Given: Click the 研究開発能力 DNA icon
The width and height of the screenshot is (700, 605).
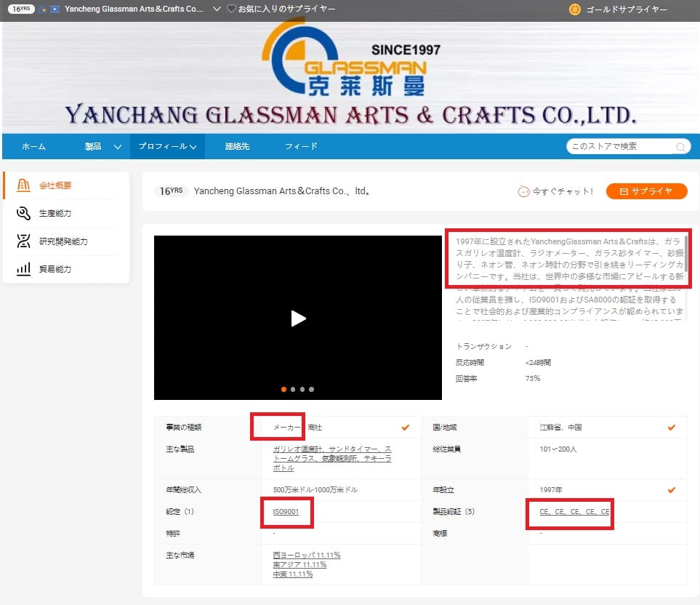Looking at the screenshot, I should coord(24,241).
